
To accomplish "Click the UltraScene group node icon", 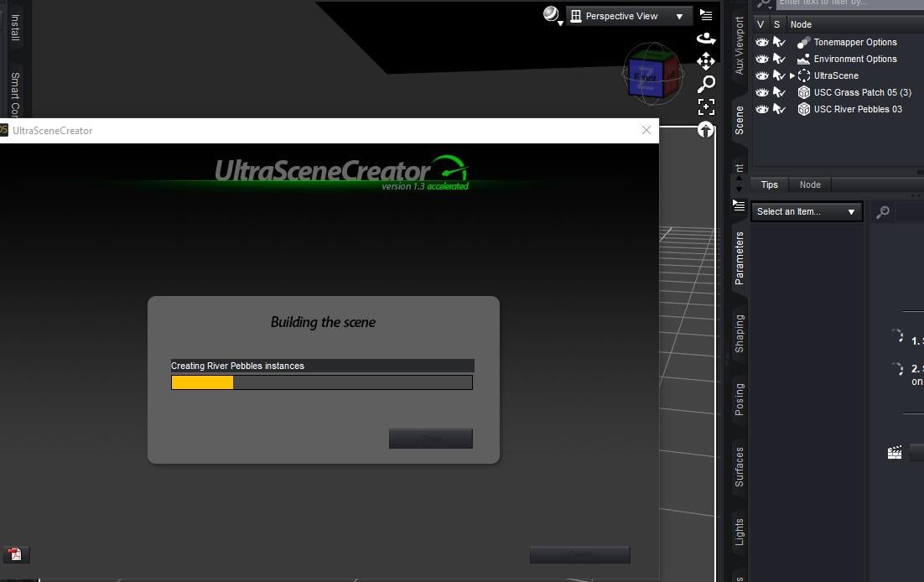I will [804, 75].
